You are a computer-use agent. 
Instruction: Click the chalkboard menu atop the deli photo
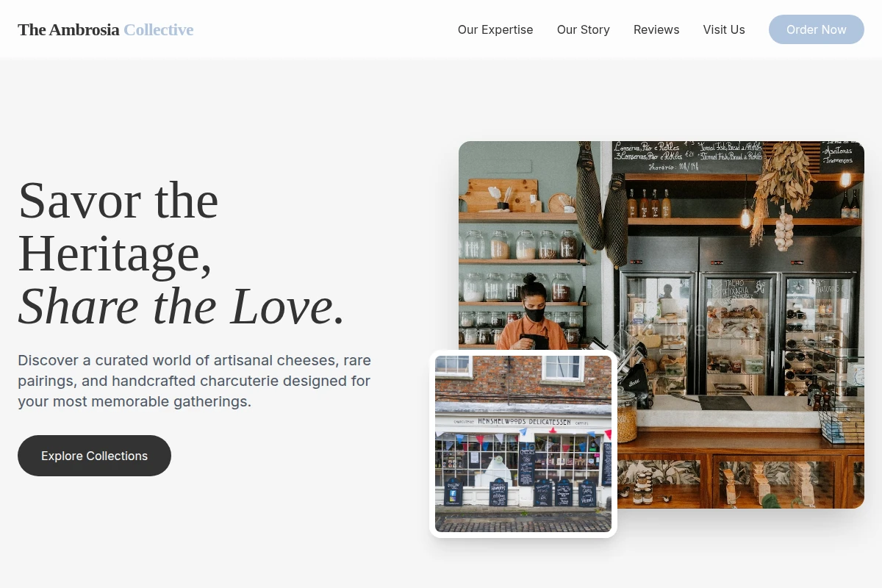tap(687, 157)
